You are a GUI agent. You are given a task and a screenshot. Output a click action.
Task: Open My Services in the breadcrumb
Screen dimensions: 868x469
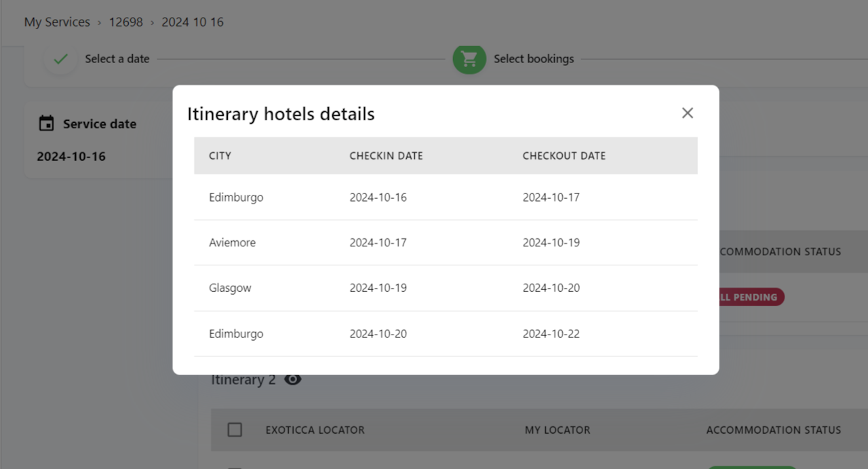point(57,22)
